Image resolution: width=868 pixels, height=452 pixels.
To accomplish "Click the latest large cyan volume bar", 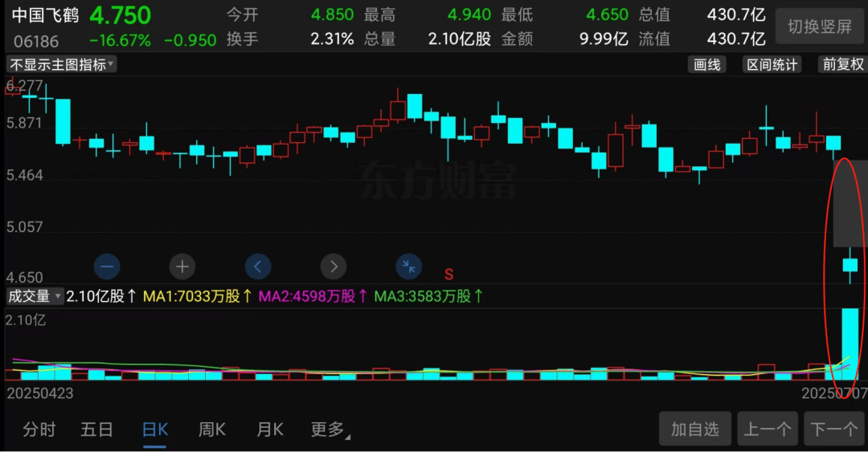I will click(x=850, y=344).
